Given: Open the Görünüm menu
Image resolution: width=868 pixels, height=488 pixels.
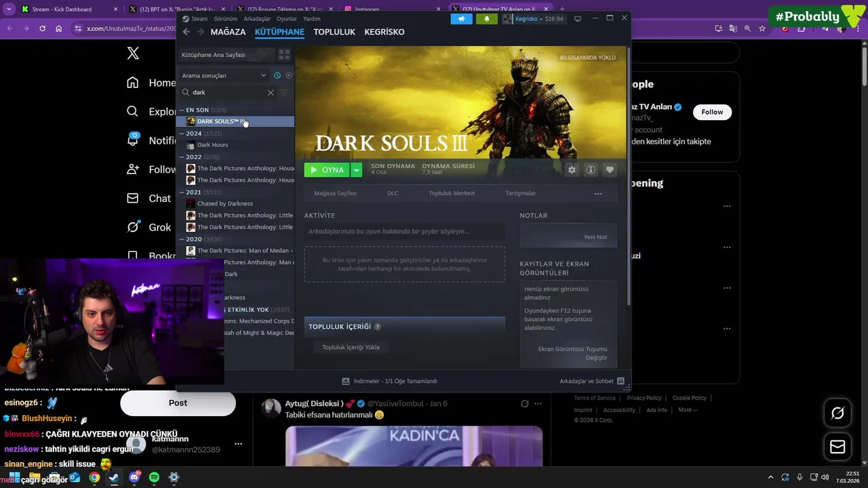Looking at the screenshot, I should (x=226, y=19).
